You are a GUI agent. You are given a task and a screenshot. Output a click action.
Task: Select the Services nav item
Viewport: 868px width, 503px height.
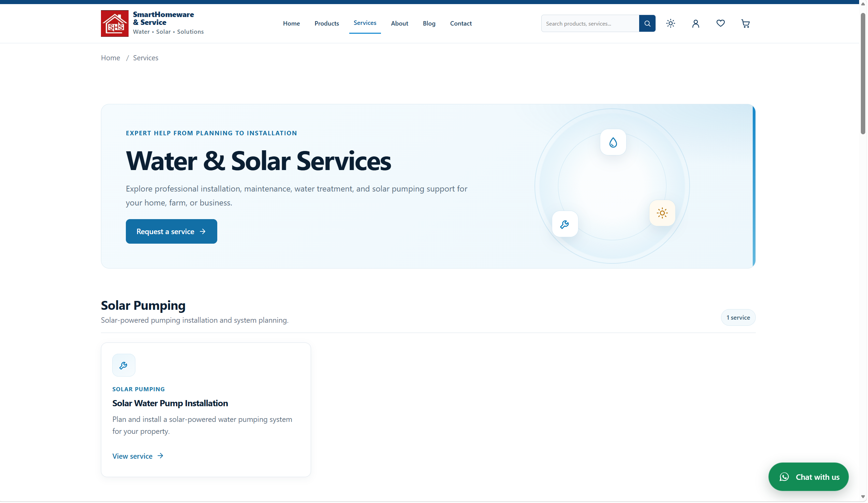[366, 23]
